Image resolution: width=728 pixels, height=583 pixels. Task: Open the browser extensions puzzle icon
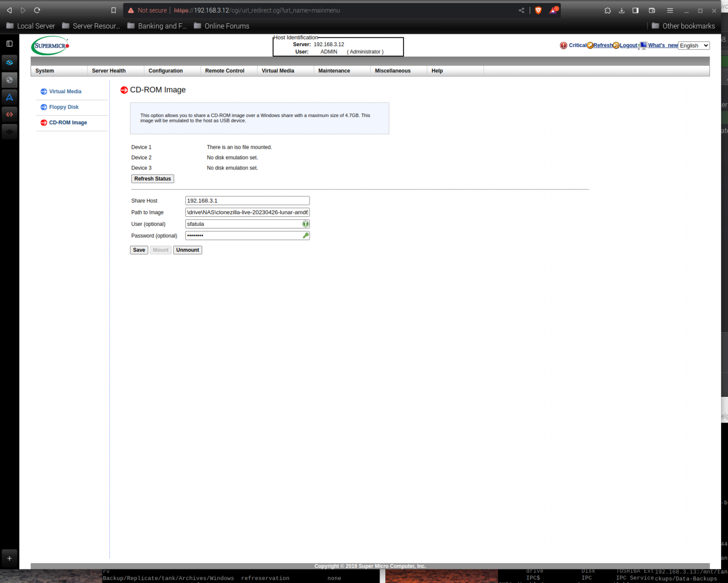pyautogui.click(x=607, y=10)
